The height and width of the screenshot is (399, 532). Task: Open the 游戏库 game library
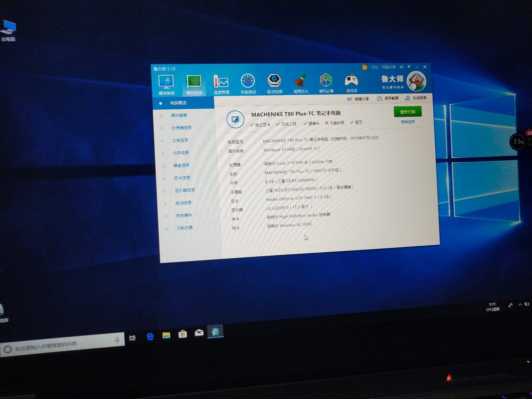tap(351, 83)
